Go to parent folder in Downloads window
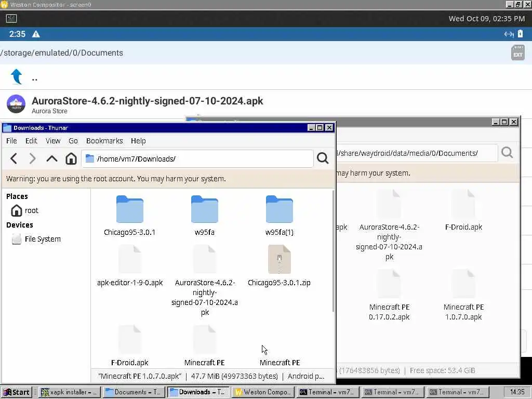 [52, 158]
